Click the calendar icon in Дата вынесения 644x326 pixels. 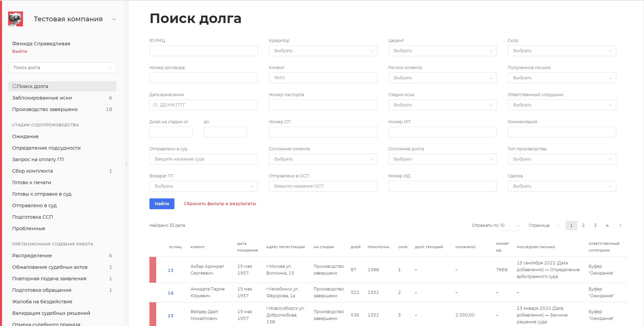click(156, 105)
